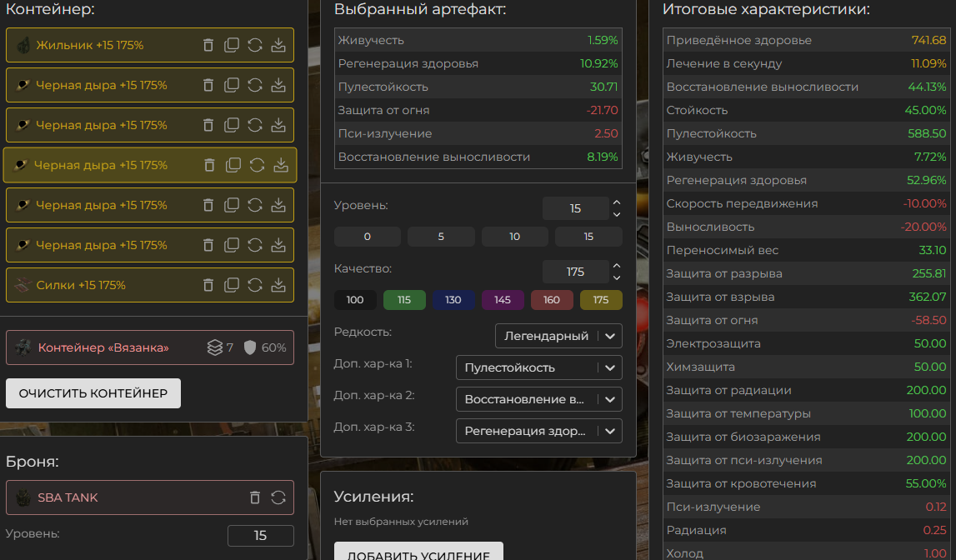This screenshot has height=560, width=956.
Task: Select the purple 145 quality swatch
Action: pyautogui.click(x=503, y=300)
